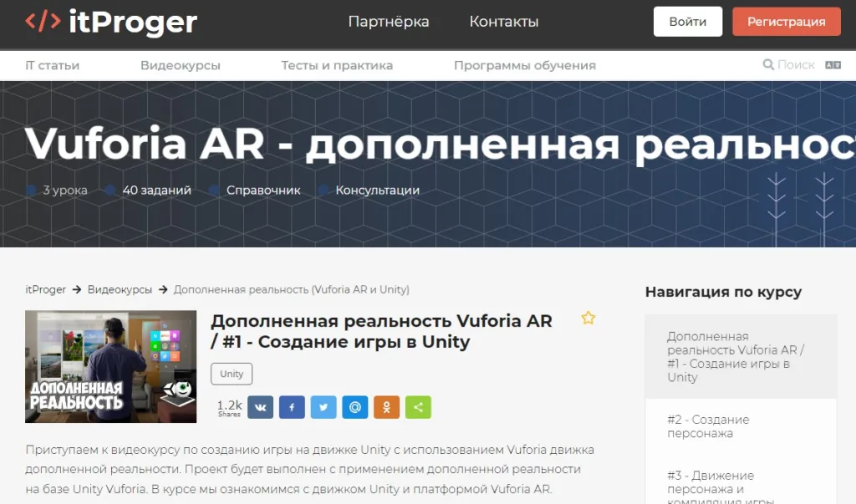856x504 pixels.
Task: Click the 40 заданий label
Action: click(156, 190)
